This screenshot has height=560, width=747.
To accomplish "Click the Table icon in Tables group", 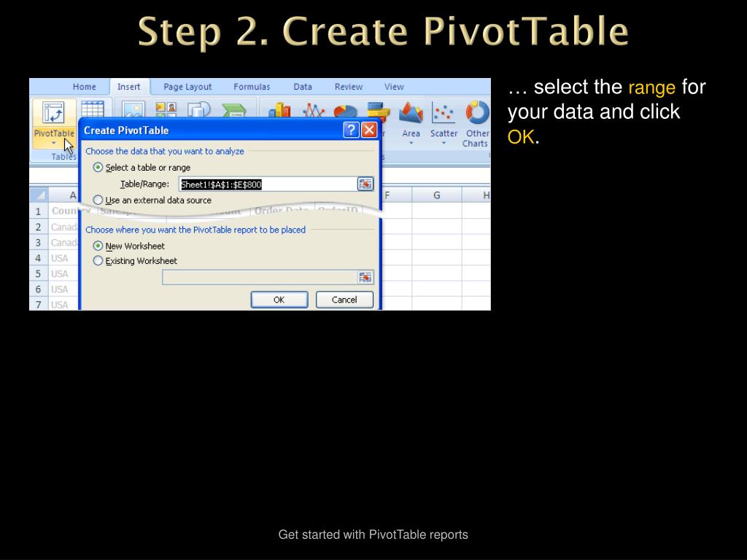I will [93, 109].
